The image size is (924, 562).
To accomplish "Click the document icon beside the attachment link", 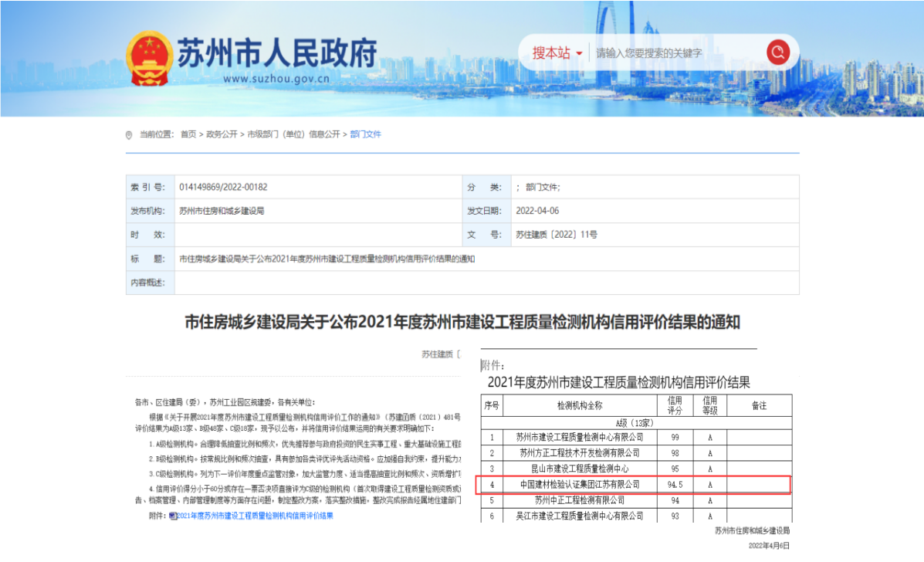I will coord(173,516).
